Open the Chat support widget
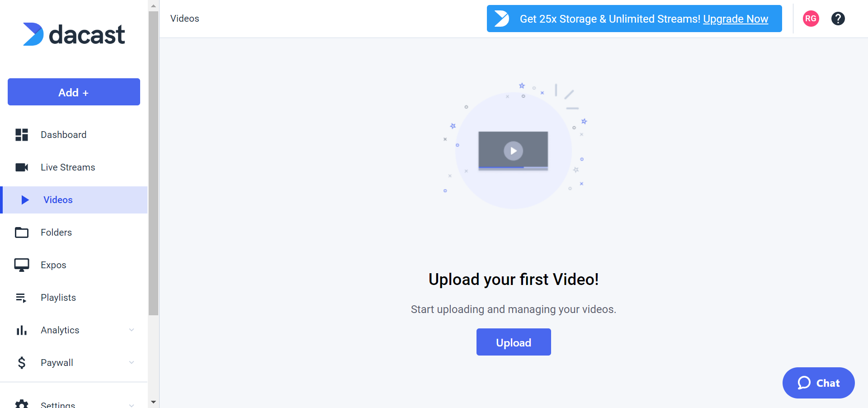 [818, 383]
